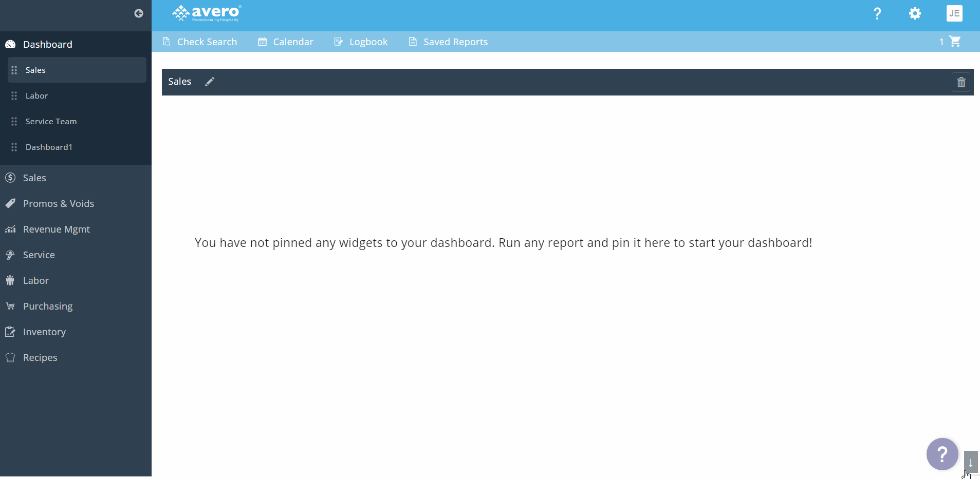Expand the Revenue Mgmt menu
Screen dimensions: 980x479
pyautogui.click(x=57, y=229)
